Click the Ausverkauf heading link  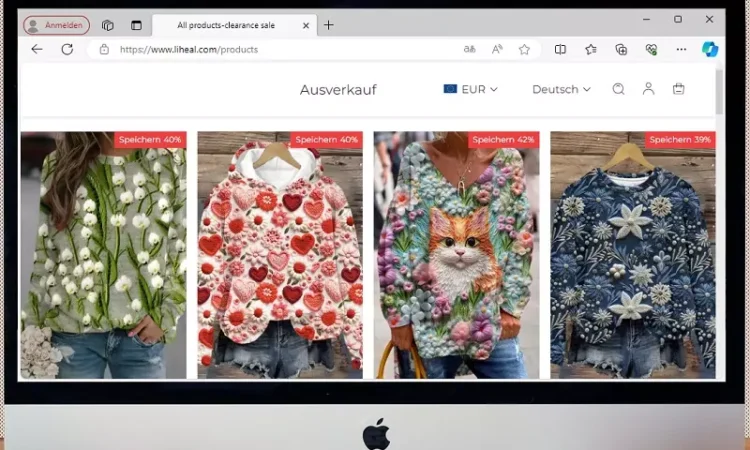pyautogui.click(x=338, y=89)
